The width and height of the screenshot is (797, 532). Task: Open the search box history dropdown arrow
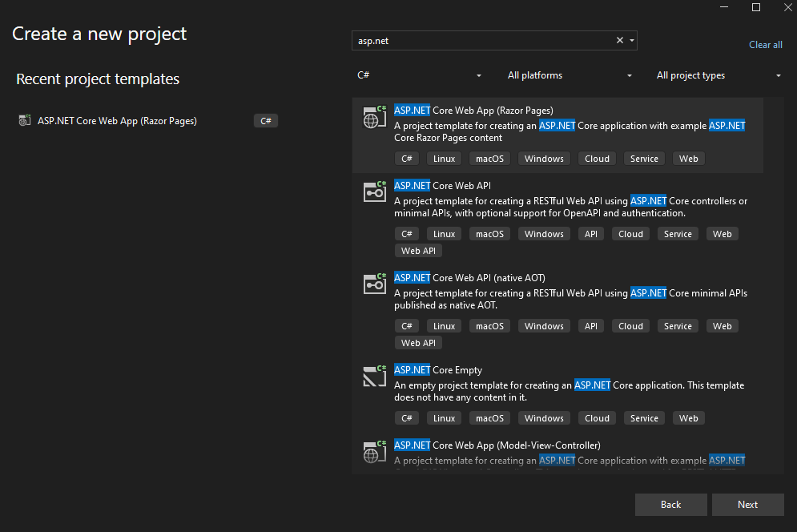[x=632, y=40]
